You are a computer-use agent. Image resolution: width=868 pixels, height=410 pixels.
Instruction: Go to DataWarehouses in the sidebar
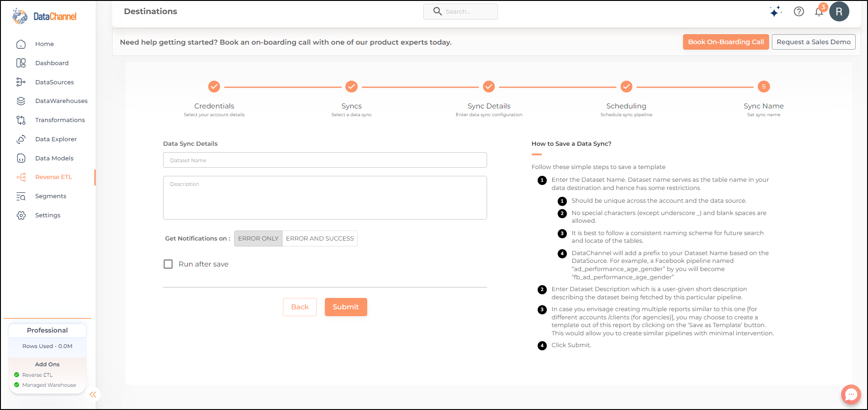(x=61, y=101)
